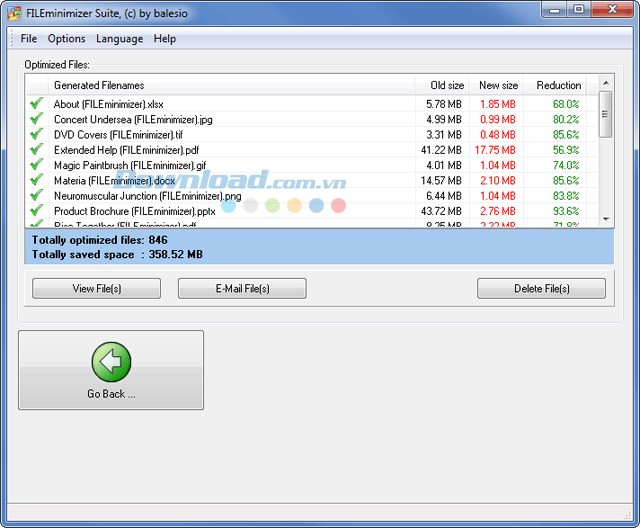Select Extended Help (FILEminimizer).pdf row

(312, 150)
